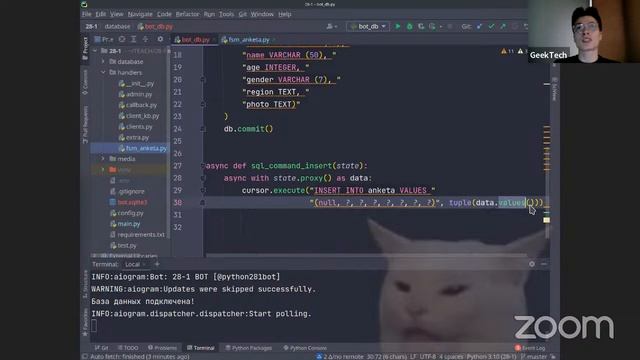Screen dimensions: 640x360
Task: Click Select Opened File target icon
Action: pyautogui.click(x=122, y=39)
